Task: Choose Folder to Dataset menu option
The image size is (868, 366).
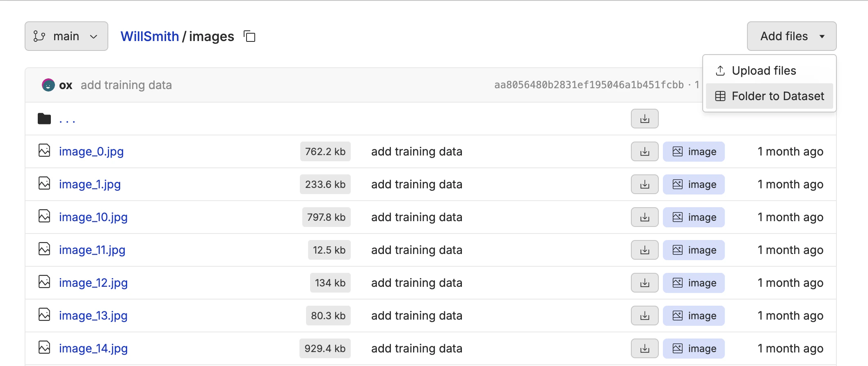Action: pos(769,96)
